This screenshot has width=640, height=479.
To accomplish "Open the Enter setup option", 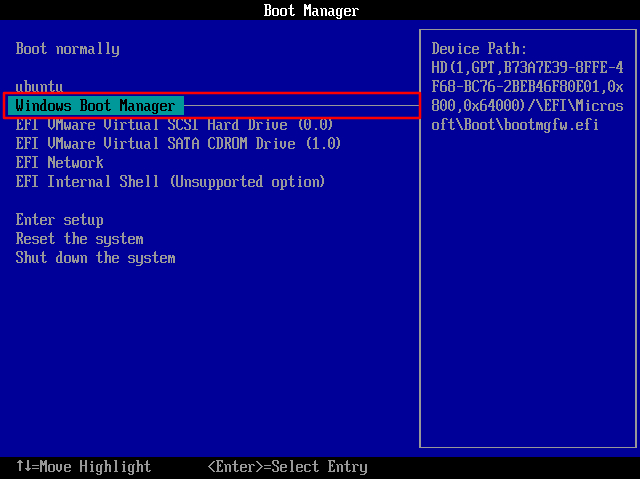I will pyautogui.click(x=60, y=220).
